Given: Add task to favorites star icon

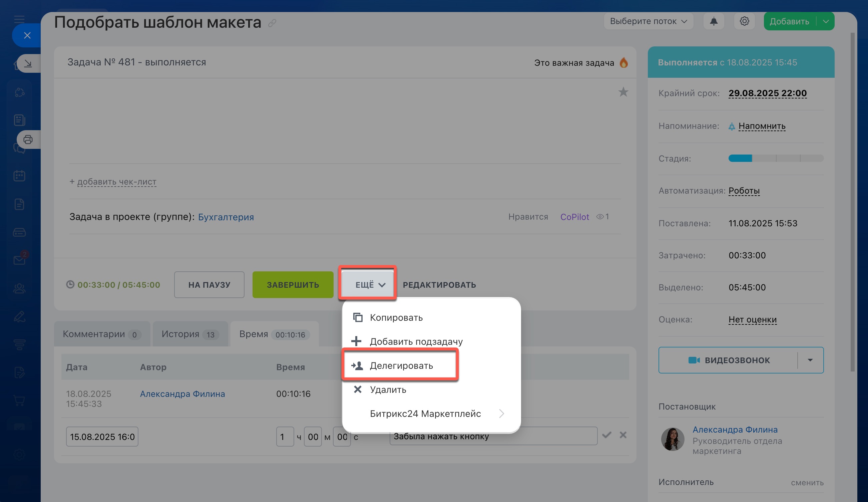Looking at the screenshot, I should [x=623, y=92].
